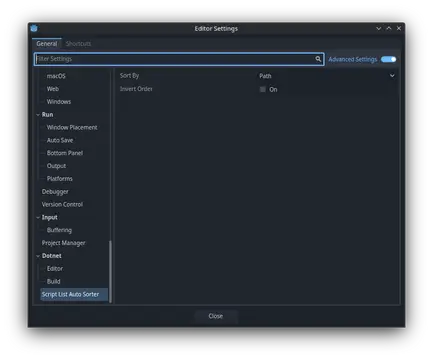This screenshot has width=433, height=360.
Task: Collapse the Dotnet section
Action: coord(38,256)
